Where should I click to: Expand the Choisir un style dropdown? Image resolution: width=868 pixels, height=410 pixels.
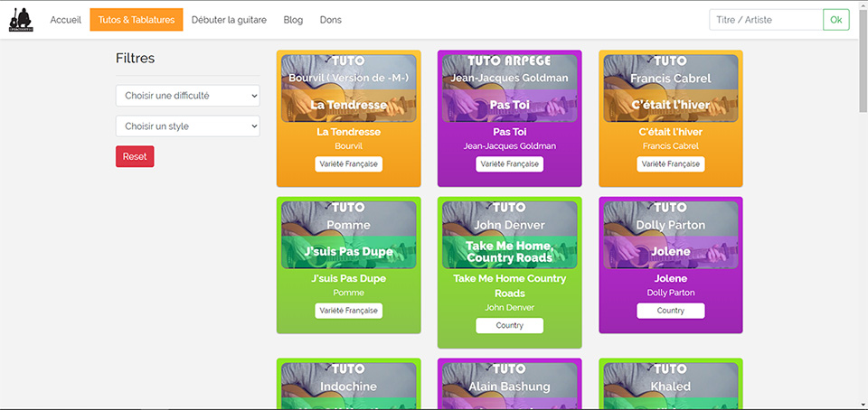tap(188, 126)
